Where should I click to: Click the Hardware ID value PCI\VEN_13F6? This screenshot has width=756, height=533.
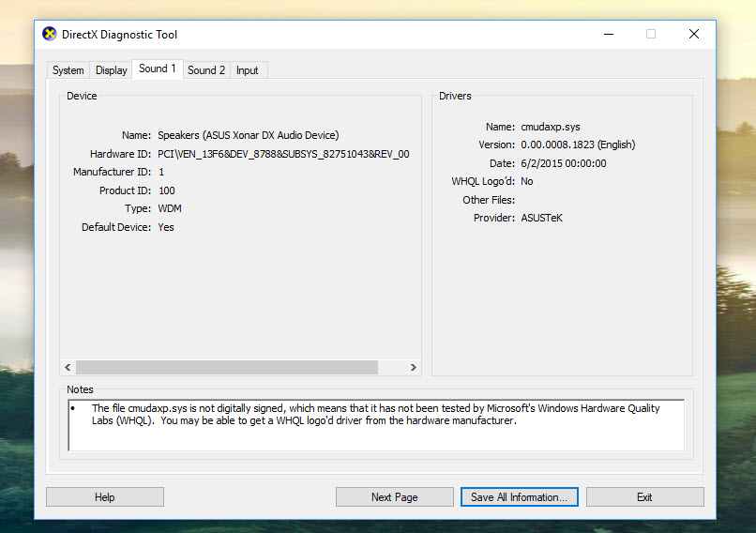click(x=283, y=154)
